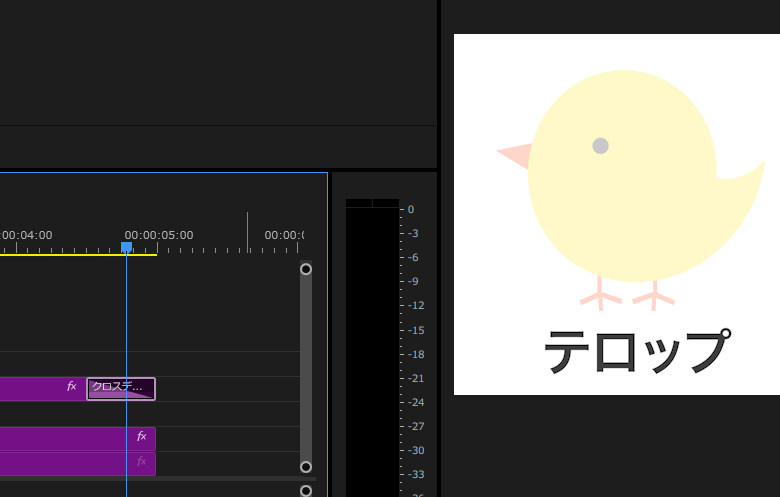Click the 00:00:05:00 timecode on the ruler
780x497 pixels.
(x=159, y=235)
